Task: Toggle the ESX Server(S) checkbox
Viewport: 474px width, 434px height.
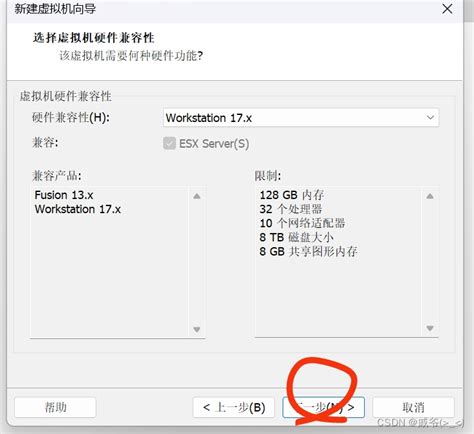Action: tap(169, 144)
